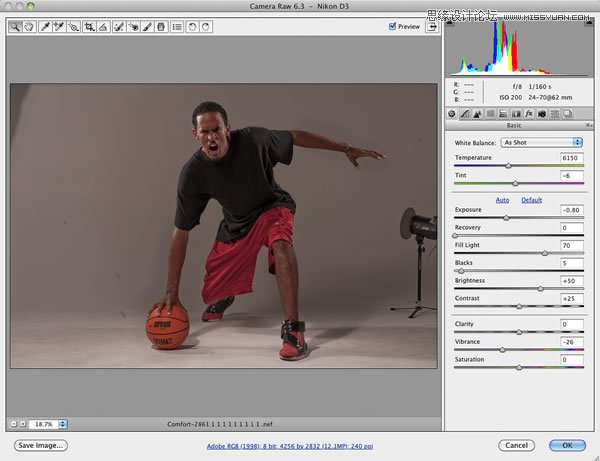Open the HSL / Grayscale panel tab
The height and width of the screenshot is (461, 600).
(490, 114)
